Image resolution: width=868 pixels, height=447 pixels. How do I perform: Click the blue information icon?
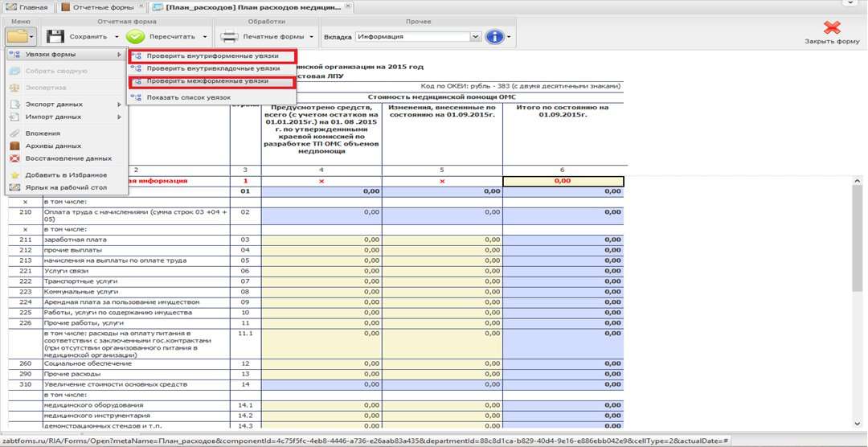pos(494,36)
